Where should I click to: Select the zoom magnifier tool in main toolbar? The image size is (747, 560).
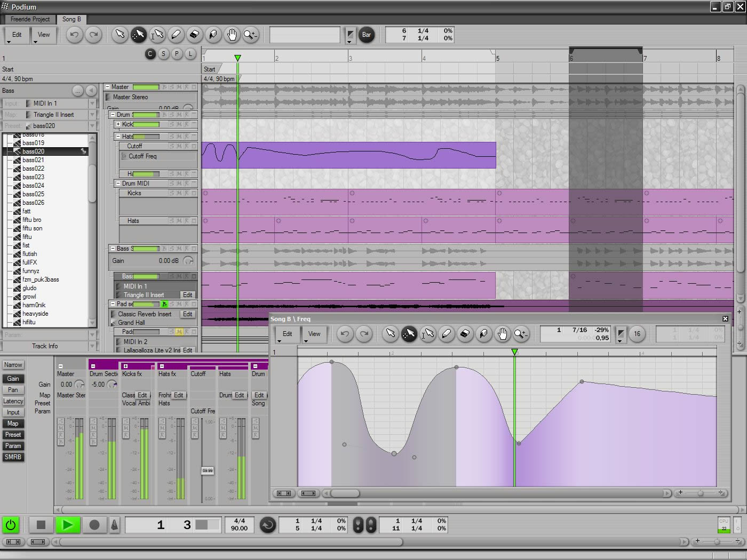250,35
